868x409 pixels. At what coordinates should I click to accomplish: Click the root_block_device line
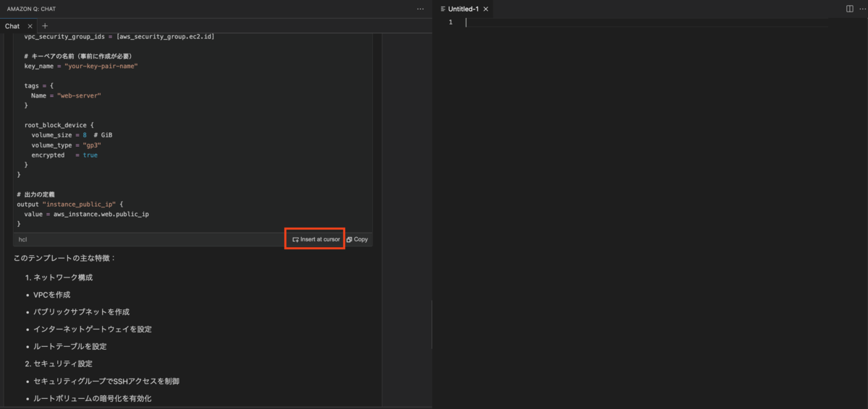pyautogui.click(x=59, y=125)
